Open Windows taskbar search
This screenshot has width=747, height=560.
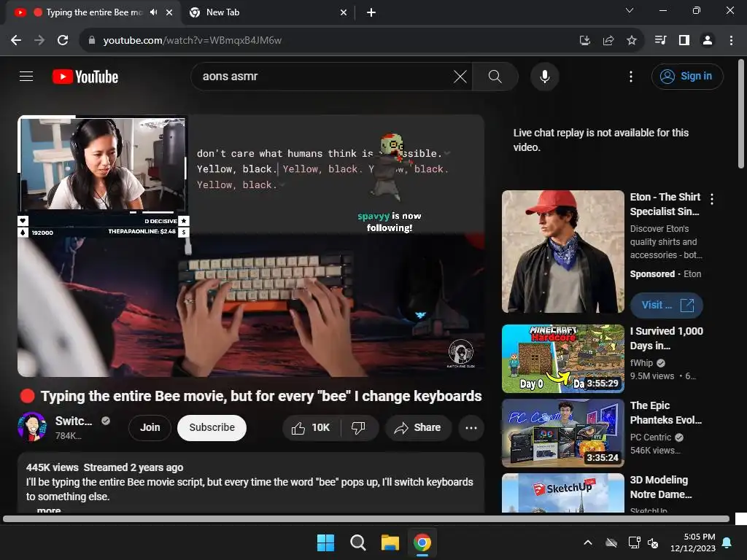click(357, 542)
